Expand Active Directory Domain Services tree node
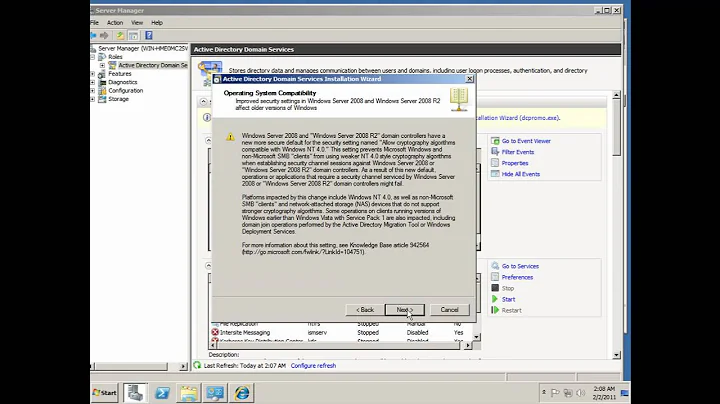The width and height of the screenshot is (720, 404). point(102,65)
